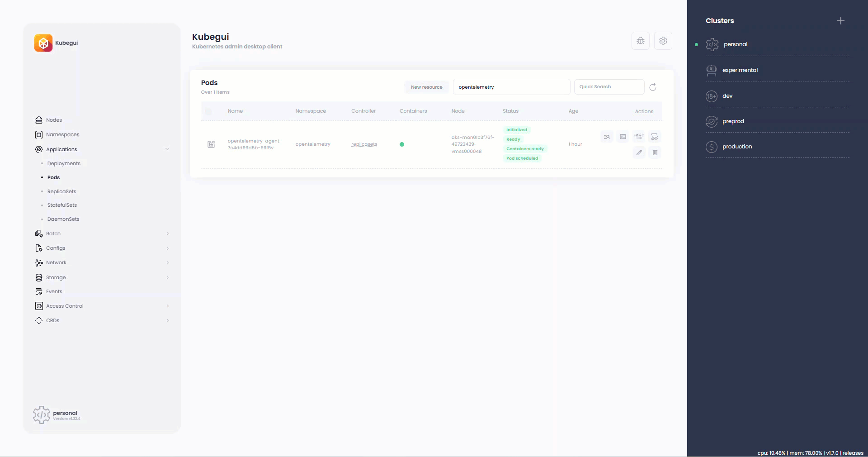Go to Deployments in the sidebar
Viewport: 868px width, 457px height.
tap(64, 164)
